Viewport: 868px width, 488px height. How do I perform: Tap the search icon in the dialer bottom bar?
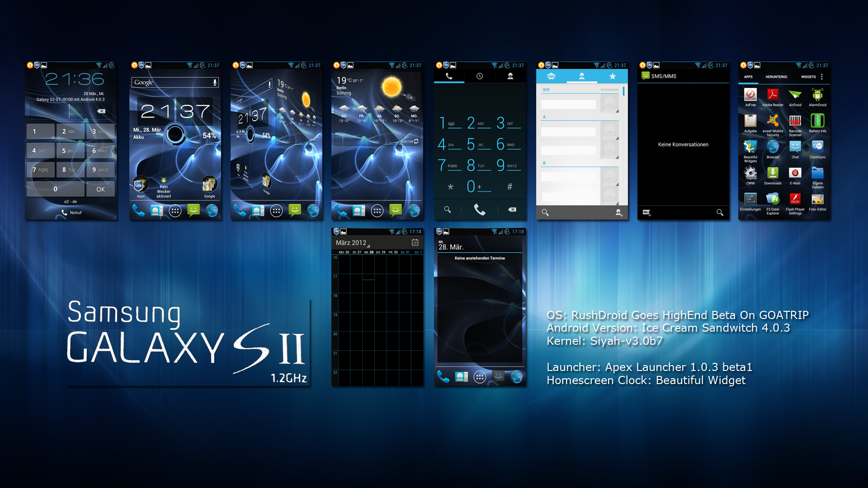point(448,209)
